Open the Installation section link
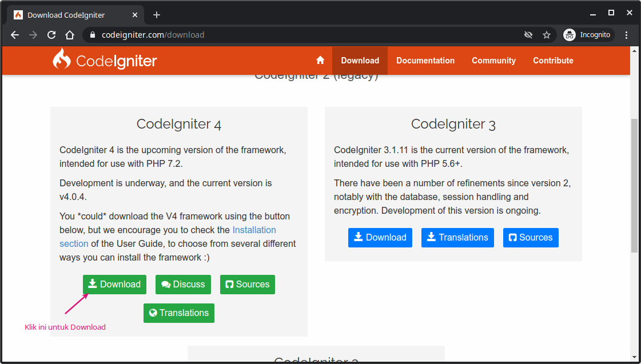The width and height of the screenshot is (641, 364). [x=254, y=230]
